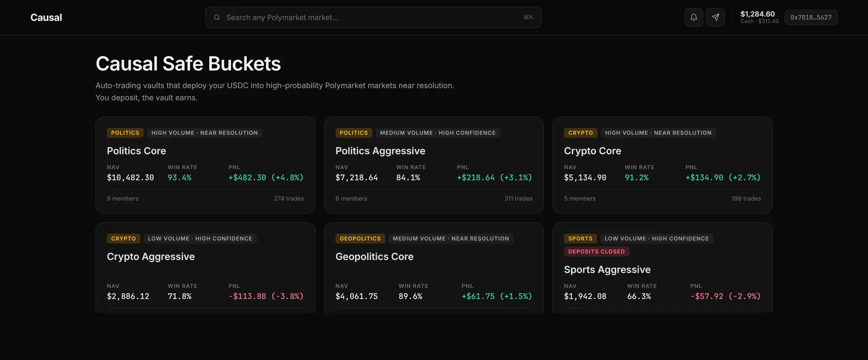Click 274 trades text
The image size is (868, 360).
289,198
